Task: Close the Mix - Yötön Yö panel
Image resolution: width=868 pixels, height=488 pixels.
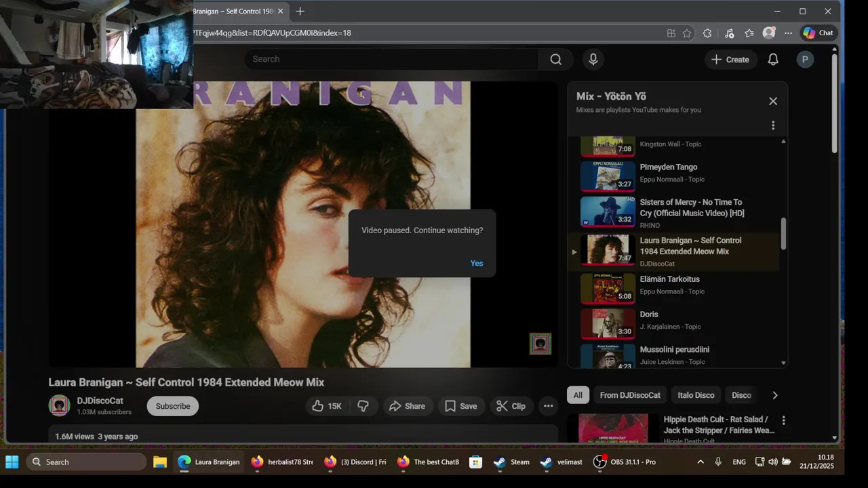Action: [773, 101]
